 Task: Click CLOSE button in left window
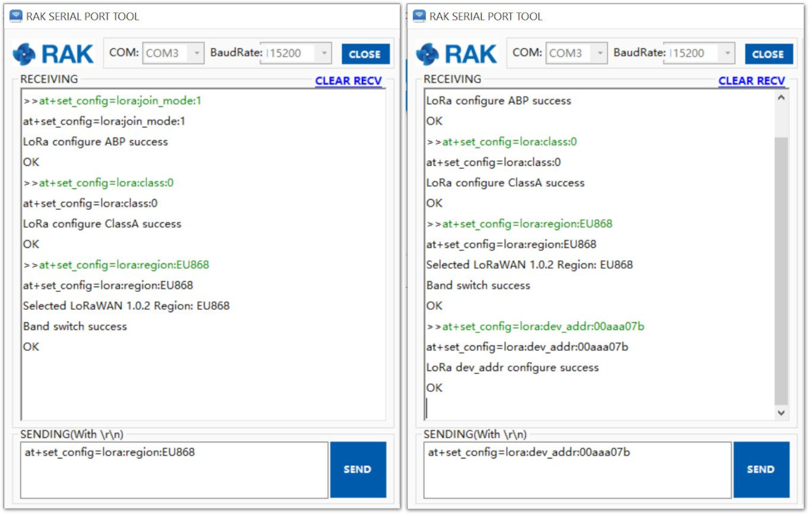coord(365,54)
